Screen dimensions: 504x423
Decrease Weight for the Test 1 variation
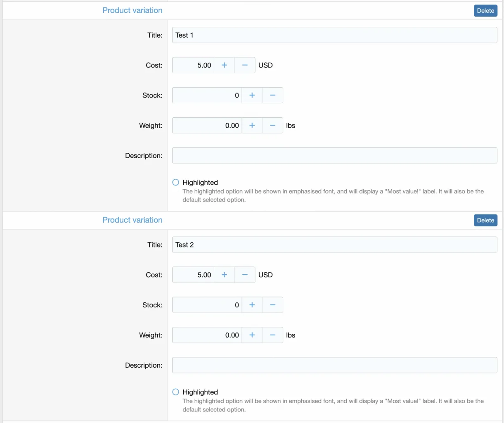(x=272, y=126)
